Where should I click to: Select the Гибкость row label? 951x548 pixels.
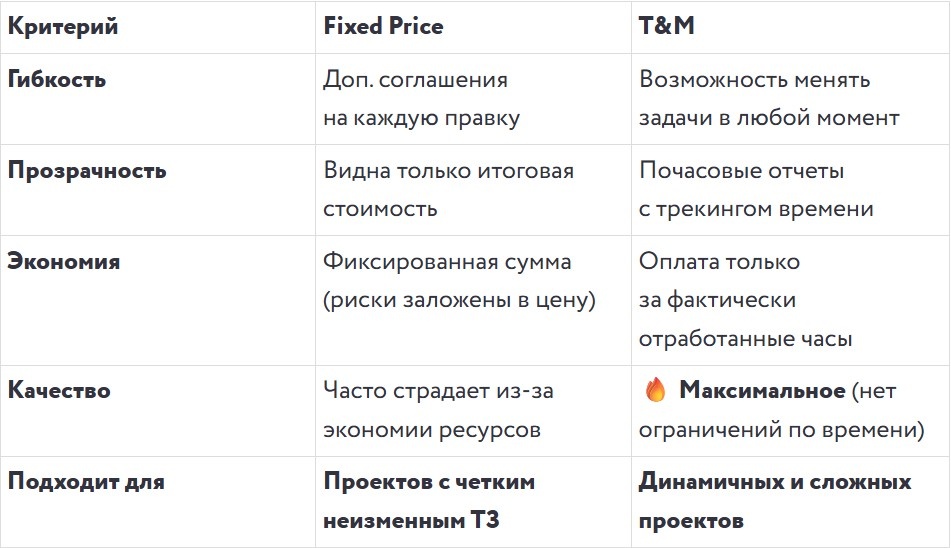pos(57,79)
